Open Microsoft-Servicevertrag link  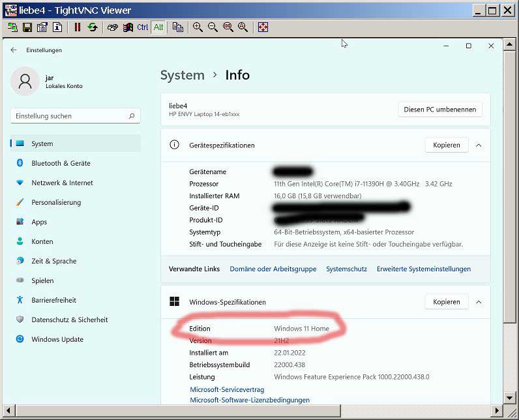tap(227, 389)
